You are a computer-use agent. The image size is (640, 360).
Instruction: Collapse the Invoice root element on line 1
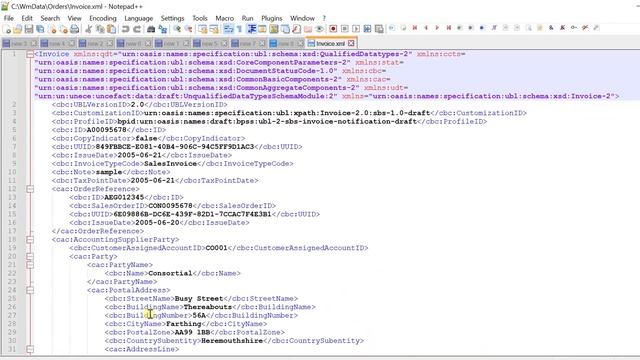(30, 54)
